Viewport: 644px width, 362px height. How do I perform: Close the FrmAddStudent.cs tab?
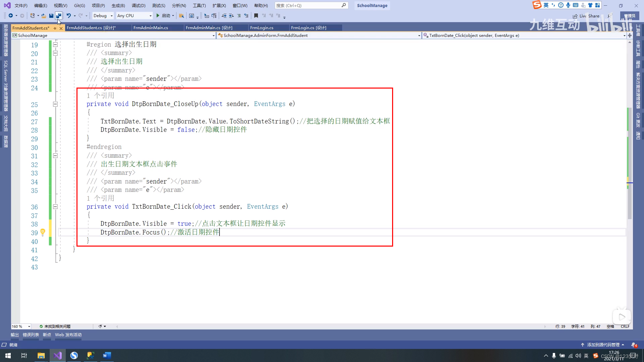61,28
